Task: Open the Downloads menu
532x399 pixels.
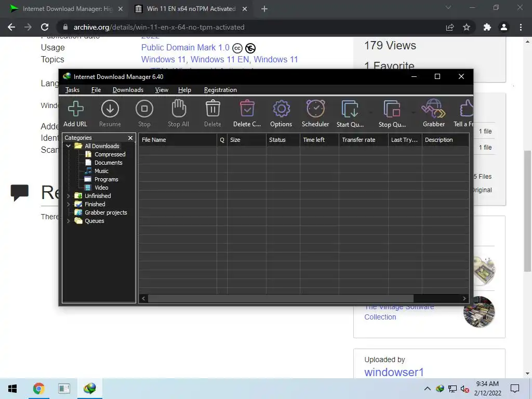Action: [128, 90]
